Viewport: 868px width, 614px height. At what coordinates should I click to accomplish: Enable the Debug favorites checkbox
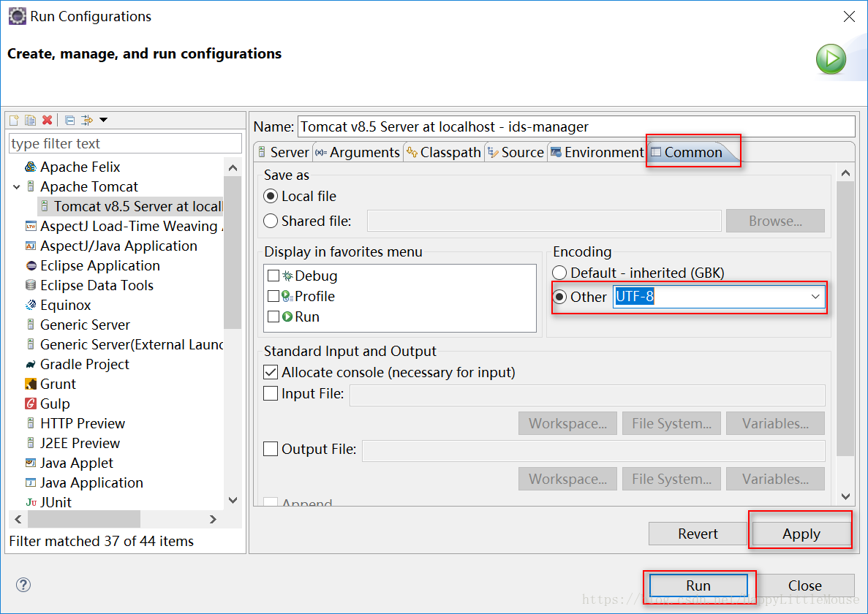273,276
